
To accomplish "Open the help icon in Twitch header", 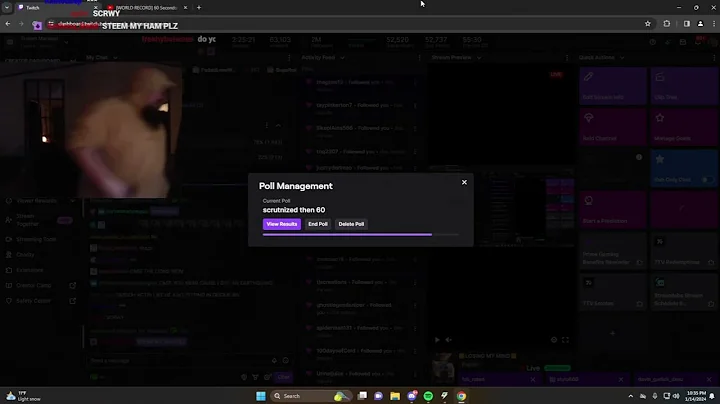I will (652, 42).
